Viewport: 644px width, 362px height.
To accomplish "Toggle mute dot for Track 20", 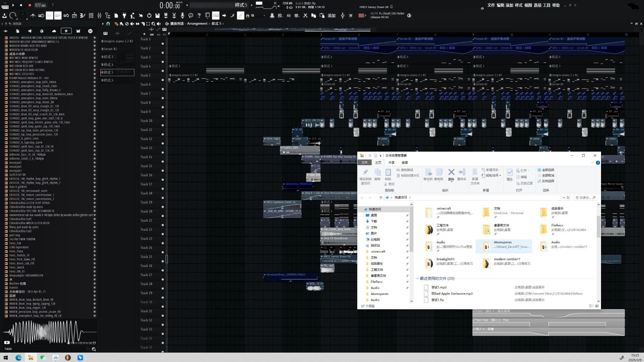I will coord(163,216).
